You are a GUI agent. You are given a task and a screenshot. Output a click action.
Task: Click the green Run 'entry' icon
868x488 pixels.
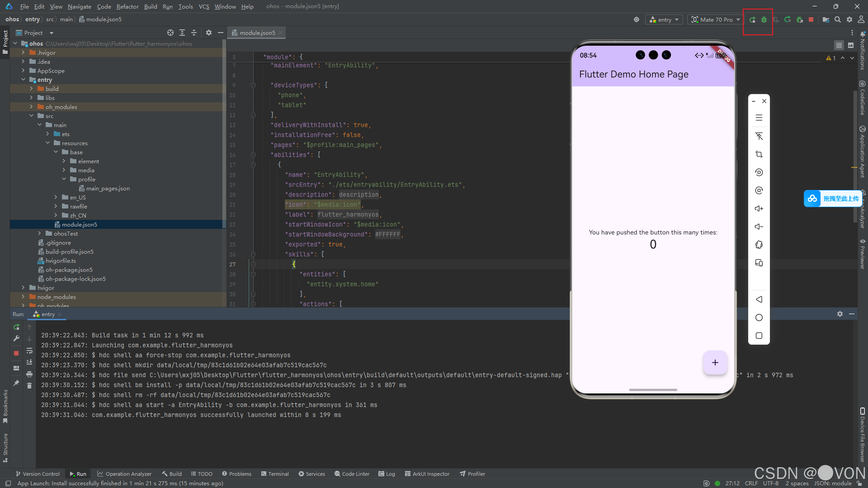[x=752, y=19]
